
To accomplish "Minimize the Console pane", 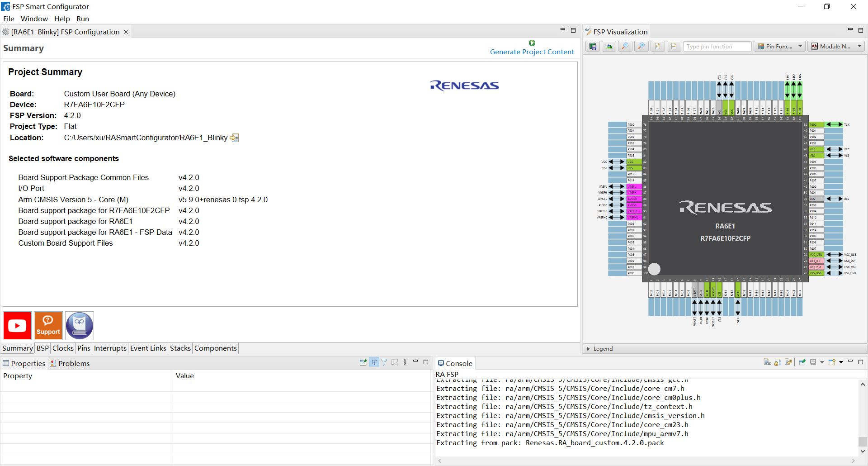I will tap(850, 361).
